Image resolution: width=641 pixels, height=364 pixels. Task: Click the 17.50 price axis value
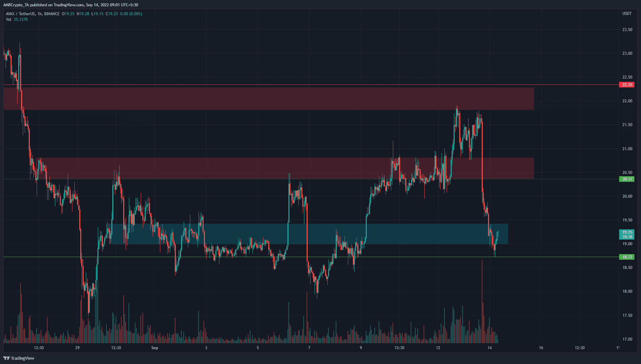click(x=627, y=315)
